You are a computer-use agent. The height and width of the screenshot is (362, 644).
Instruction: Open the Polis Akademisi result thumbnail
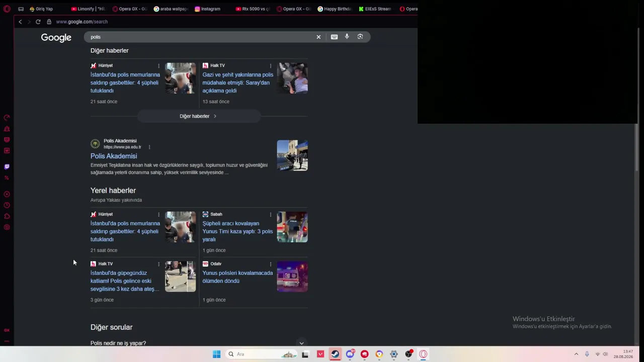[292, 155]
